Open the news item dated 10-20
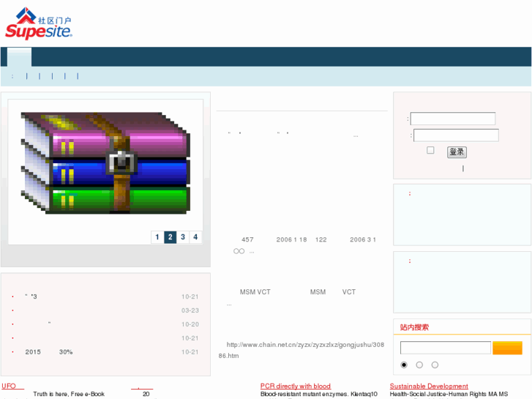 coord(105,324)
